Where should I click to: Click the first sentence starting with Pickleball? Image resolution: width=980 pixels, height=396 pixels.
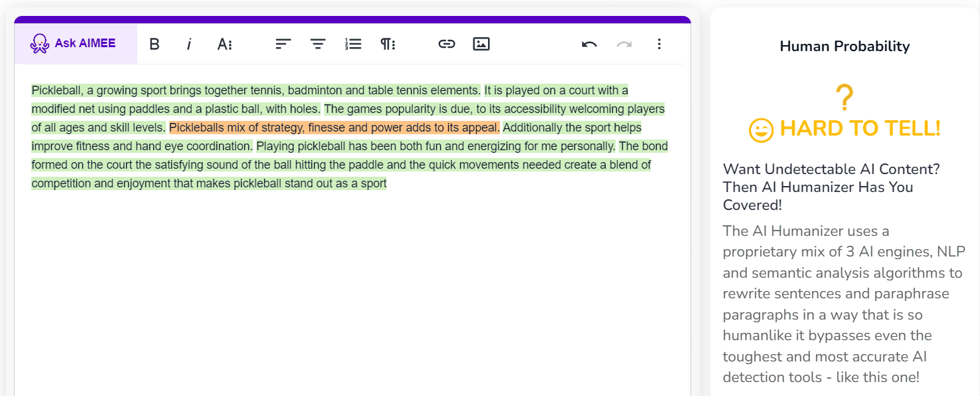[x=256, y=90]
